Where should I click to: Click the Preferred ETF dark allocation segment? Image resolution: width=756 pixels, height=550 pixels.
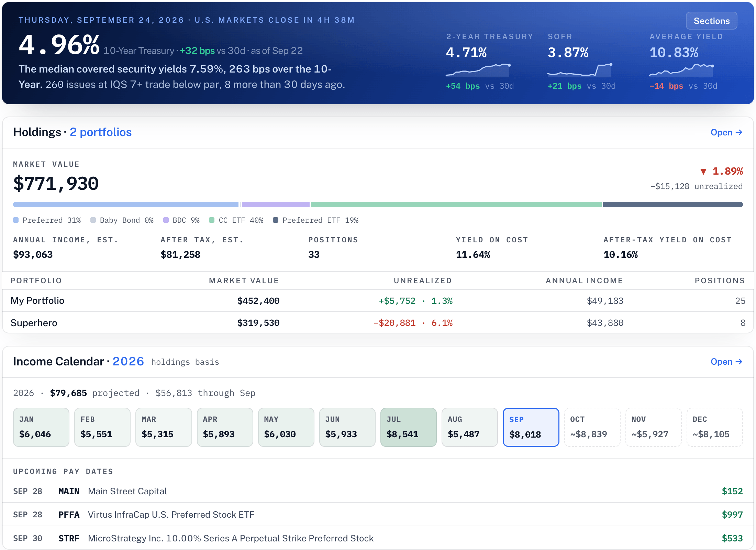(x=673, y=205)
